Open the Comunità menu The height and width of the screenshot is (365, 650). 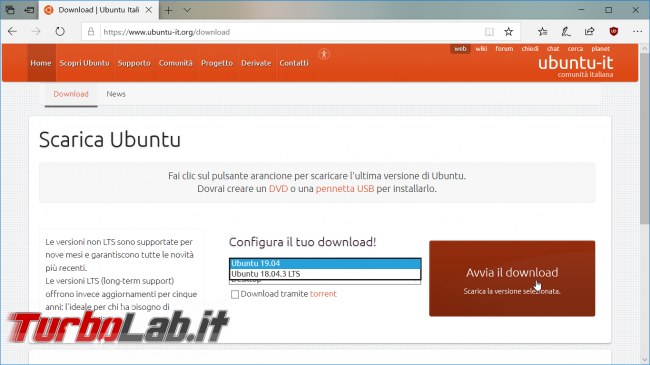tap(176, 63)
